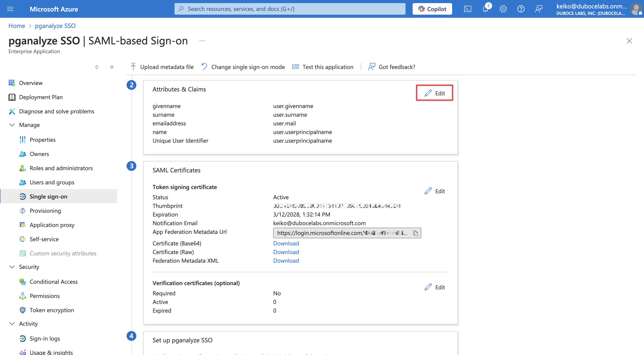
Task: Collapse the Security section
Action: (12, 267)
